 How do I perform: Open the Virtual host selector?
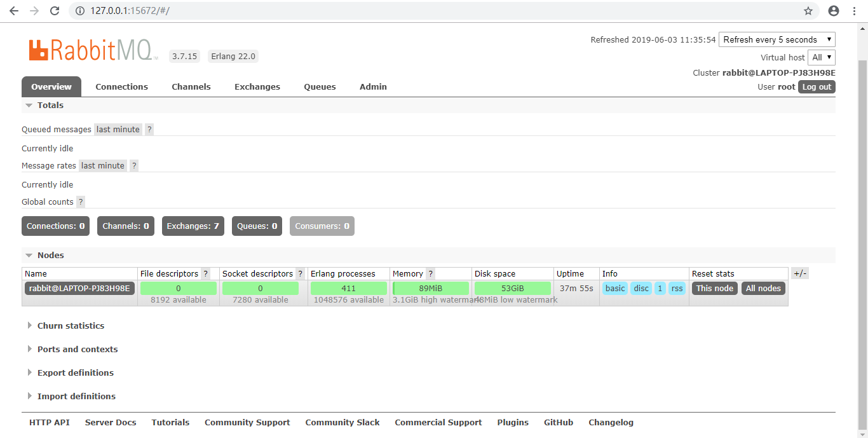click(x=822, y=57)
